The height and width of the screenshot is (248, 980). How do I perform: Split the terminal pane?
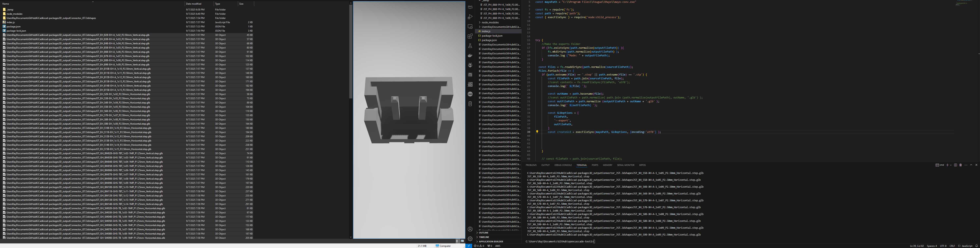(955, 165)
